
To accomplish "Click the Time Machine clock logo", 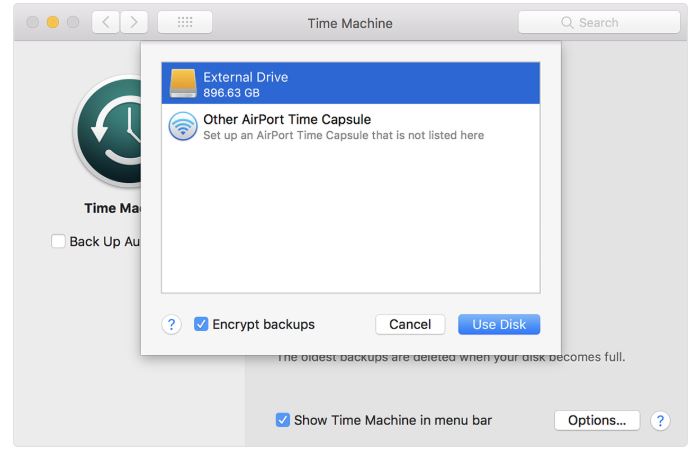I will pyautogui.click(x=109, y=130).
